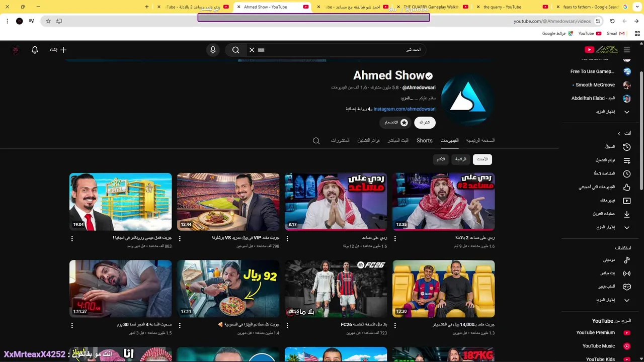The width and height of the screenshot is (644, 362).
Task: Open YouTube Premium from the sidebar
Action: tap(603, 333)
